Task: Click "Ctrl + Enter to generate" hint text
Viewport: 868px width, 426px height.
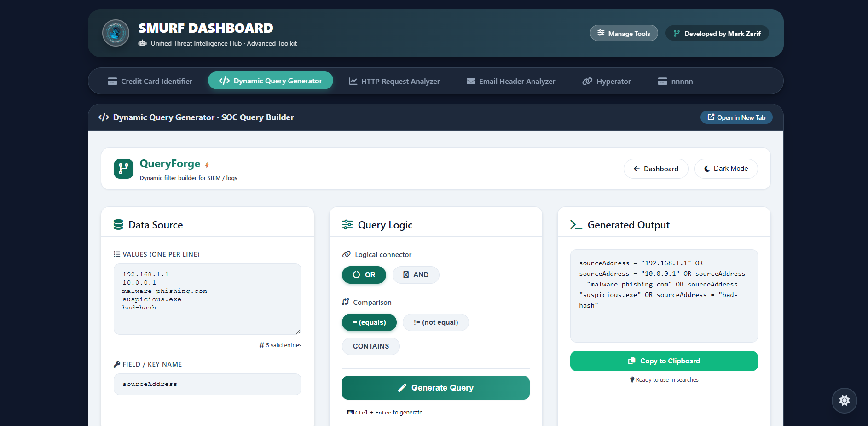Action: [389, 413]
